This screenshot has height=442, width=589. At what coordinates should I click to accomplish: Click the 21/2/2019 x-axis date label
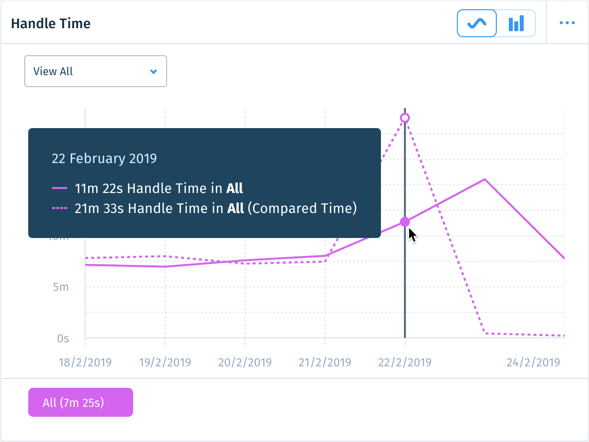point(325,362)
